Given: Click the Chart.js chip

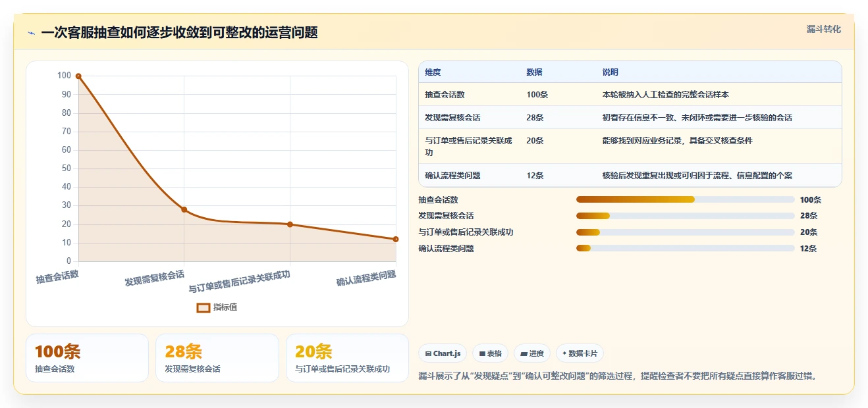Looking at the screenshot, I should [x=443, y=353].
